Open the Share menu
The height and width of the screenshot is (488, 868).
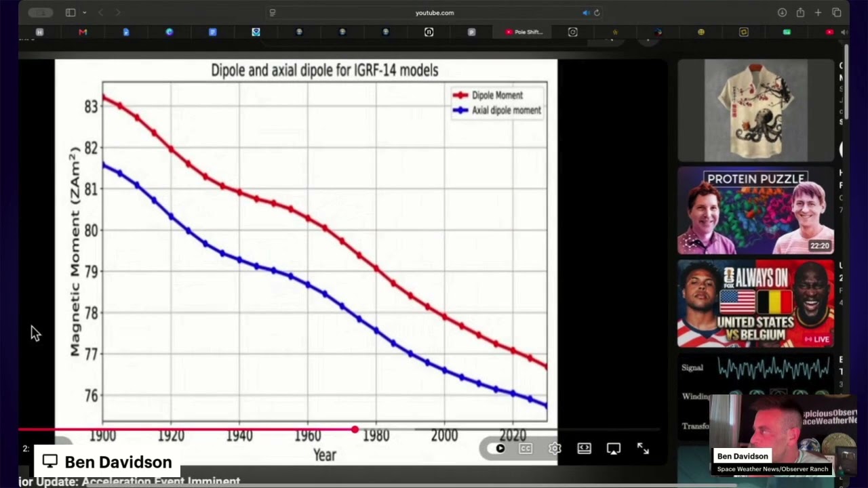[800, 12]
